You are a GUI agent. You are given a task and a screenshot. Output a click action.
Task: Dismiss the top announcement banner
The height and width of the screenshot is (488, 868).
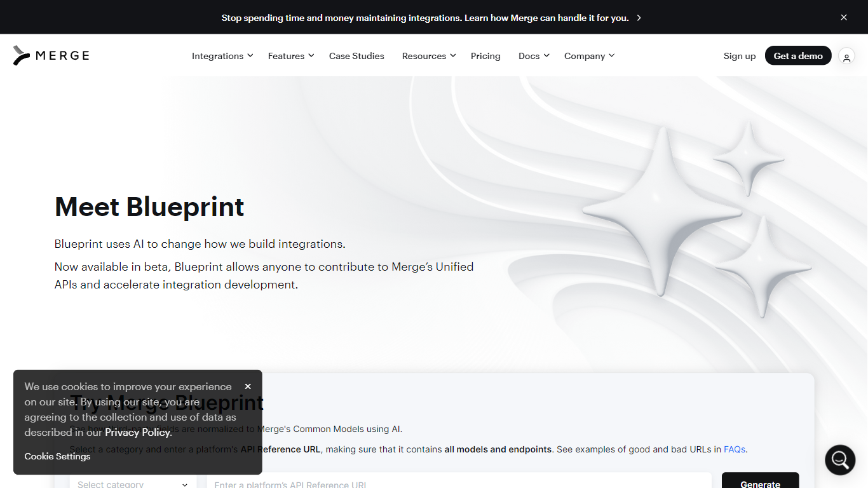844,18
